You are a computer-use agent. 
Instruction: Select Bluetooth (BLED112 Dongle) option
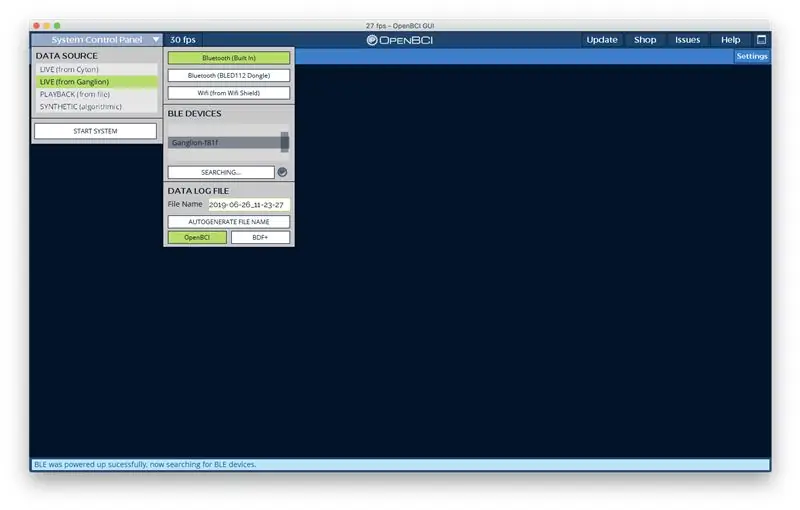(x=229, y=75)
